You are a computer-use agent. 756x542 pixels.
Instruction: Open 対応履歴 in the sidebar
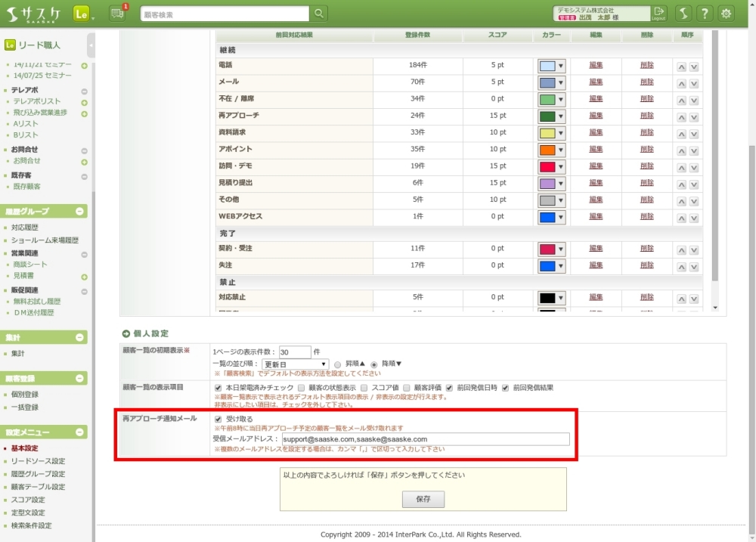tap(25, 228)
